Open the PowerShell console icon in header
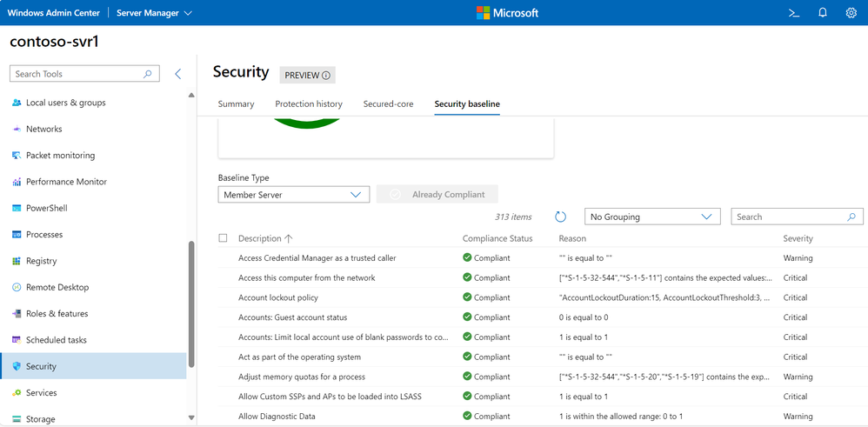Viewport: 868px width, 427px height. point(792,13)
